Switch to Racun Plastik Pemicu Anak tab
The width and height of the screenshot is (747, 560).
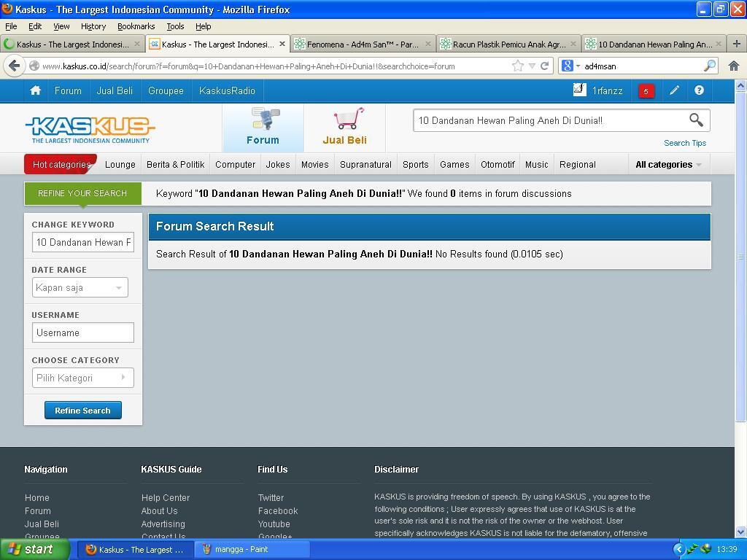[x=508, y=44]
